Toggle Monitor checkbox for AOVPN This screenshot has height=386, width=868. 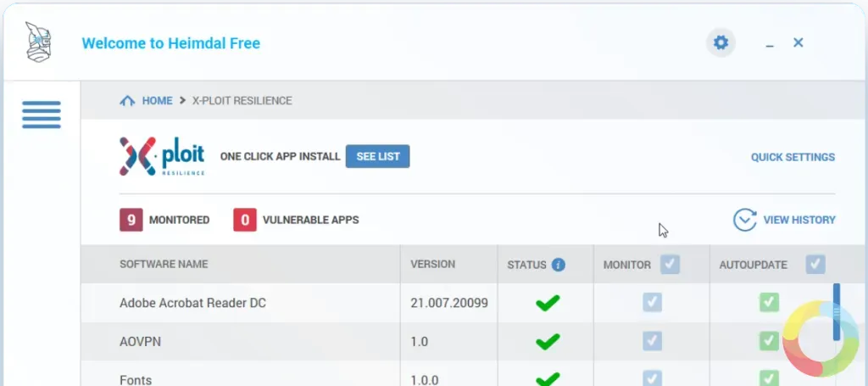(x=652, y=340)
